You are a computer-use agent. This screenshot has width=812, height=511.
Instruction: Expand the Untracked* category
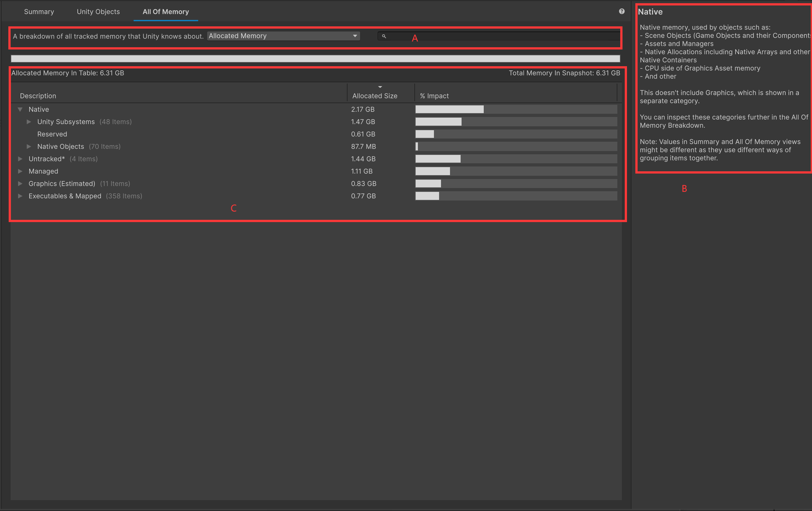coord(20,159)
